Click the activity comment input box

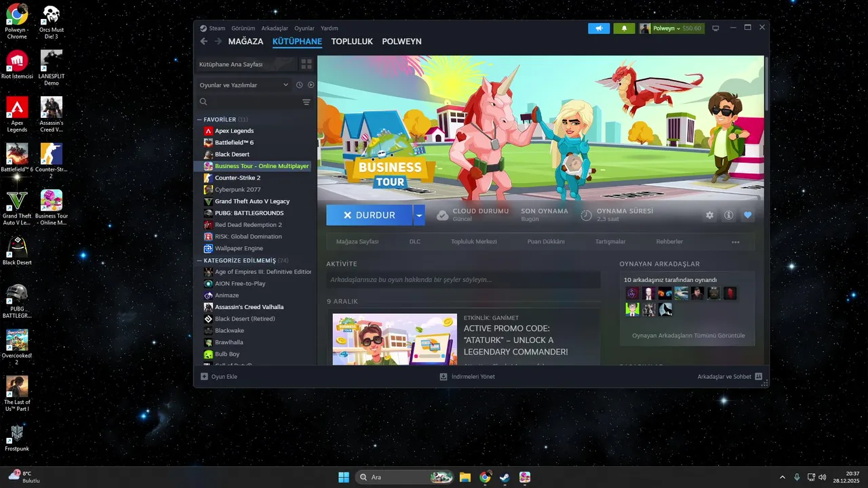[x=463, y=279]
